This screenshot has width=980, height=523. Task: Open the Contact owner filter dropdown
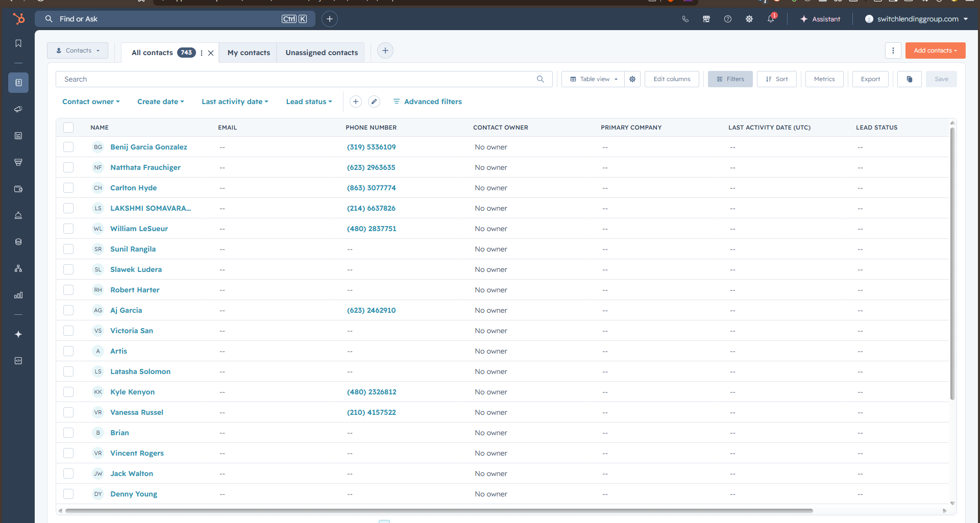click(x=91, y=102)
